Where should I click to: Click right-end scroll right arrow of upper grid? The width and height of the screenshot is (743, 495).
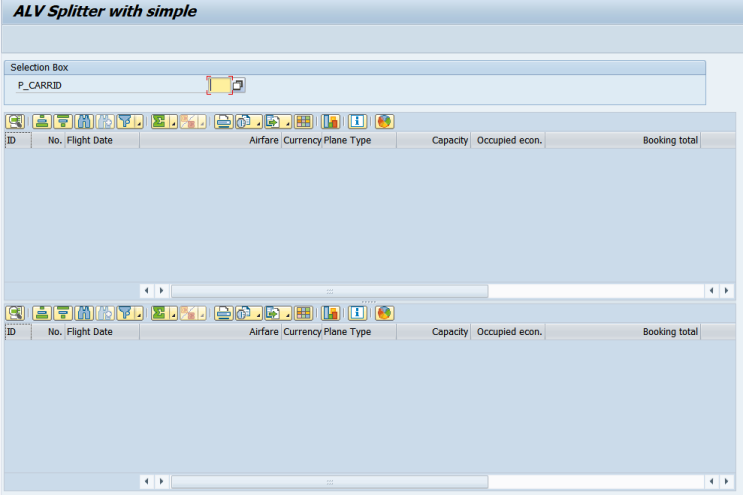click(726, 291)
